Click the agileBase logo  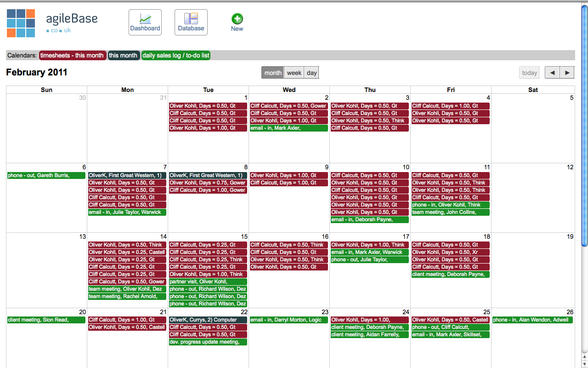[21, 23]
